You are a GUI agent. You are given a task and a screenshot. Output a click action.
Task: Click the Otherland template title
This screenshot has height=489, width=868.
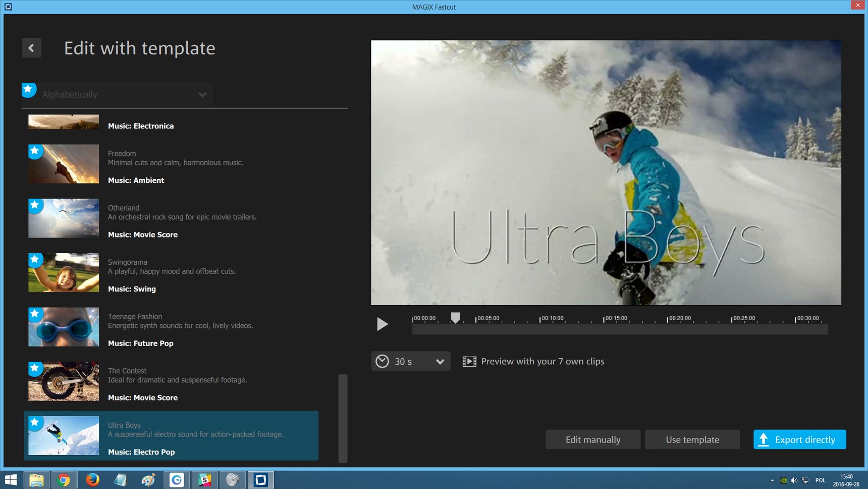point(124,208)
